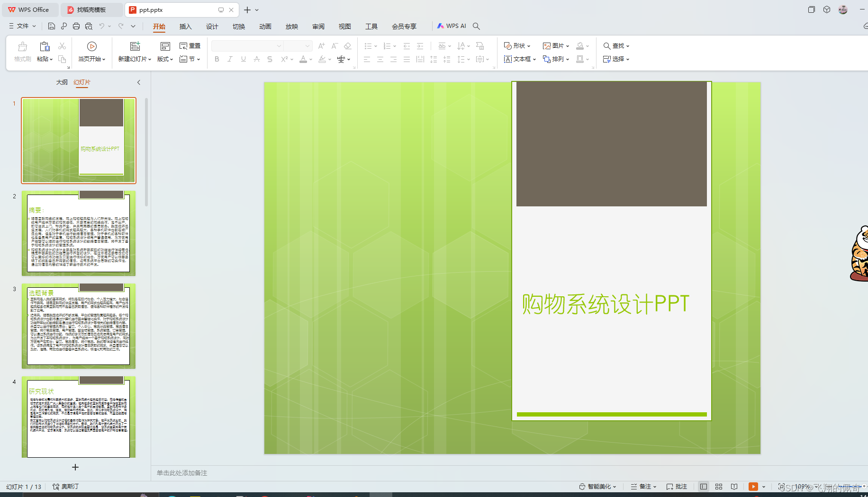Click the notes field 单击此处添加备注

coord(182,473)
